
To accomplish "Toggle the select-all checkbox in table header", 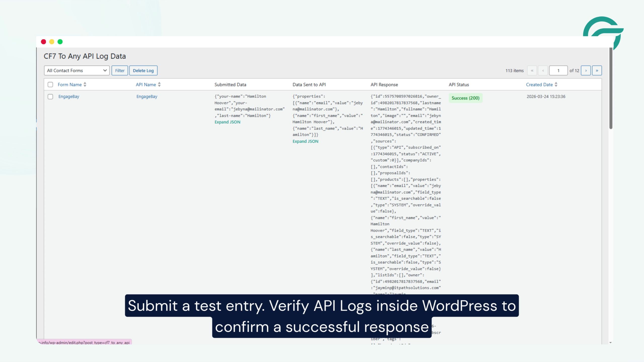I will [x=50, y=85].
